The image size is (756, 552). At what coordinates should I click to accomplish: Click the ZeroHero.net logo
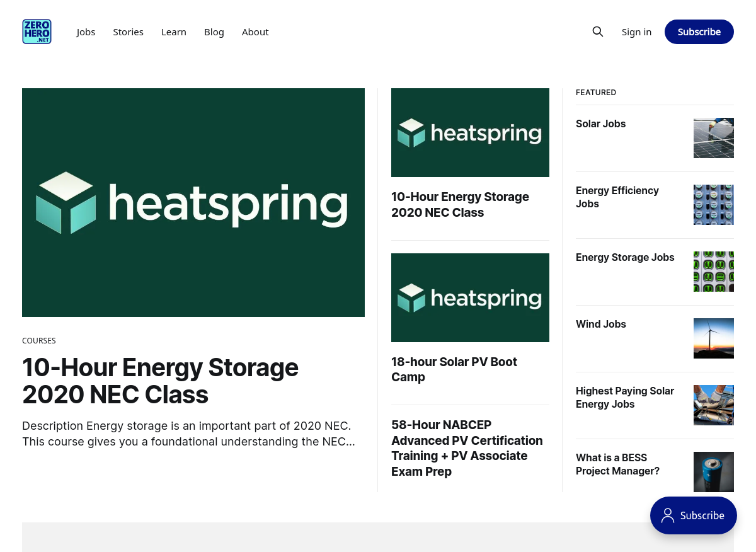coord(37,32)
